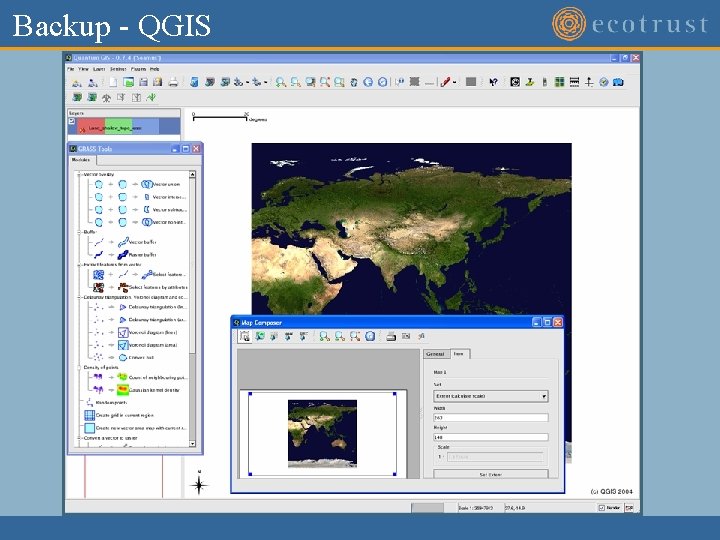
Task: Click the map thumbnail in composer canvas
Action: coord(322,433)
